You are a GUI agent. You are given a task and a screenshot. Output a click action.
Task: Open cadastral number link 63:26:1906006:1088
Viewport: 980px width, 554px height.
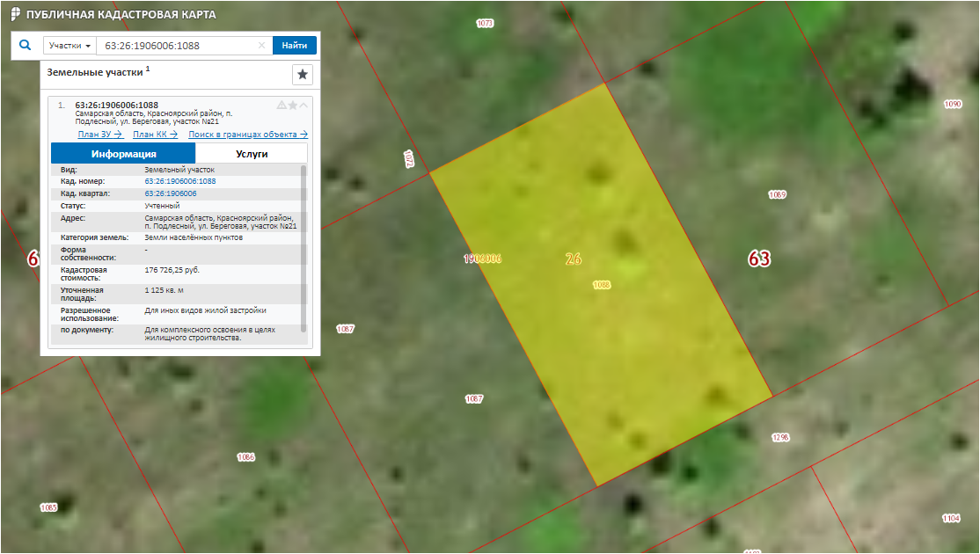point(180,181)
